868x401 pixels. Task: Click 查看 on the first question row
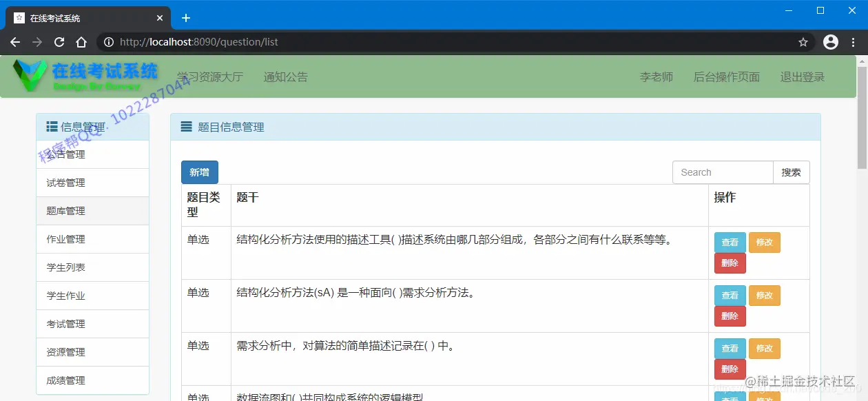tap(730, 242)
